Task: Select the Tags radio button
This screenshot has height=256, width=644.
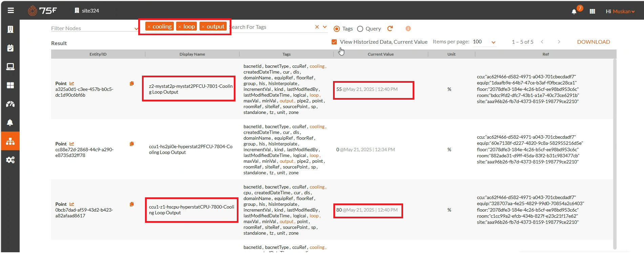Action: click(x=337, y=29)
